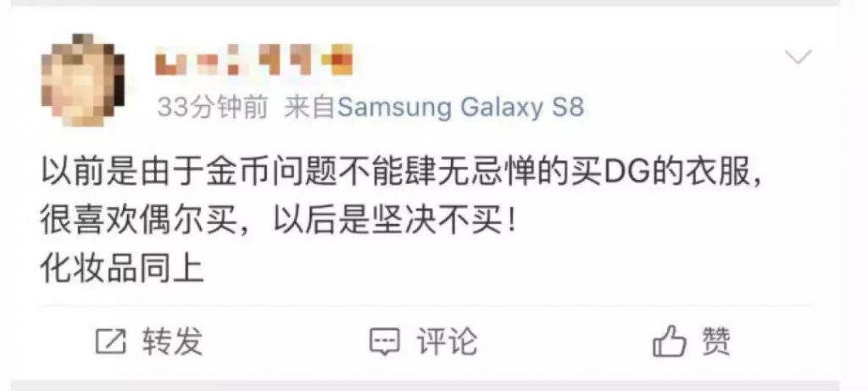This screenshot has width=868, height=391.
Task: Click the 33分钟前 timestamp
Action: tap(213, 108)
